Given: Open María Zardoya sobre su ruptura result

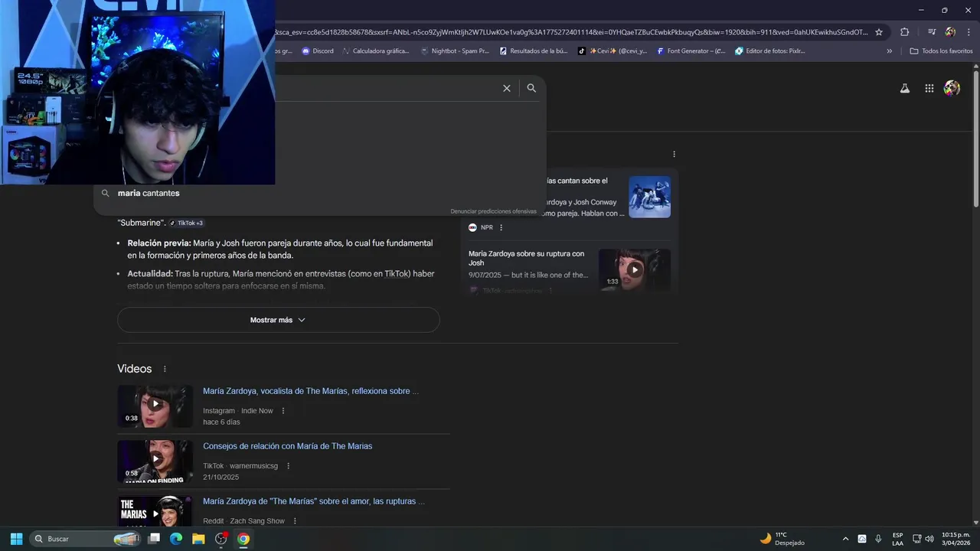Looking at the screenshot, I should (527, 259).
